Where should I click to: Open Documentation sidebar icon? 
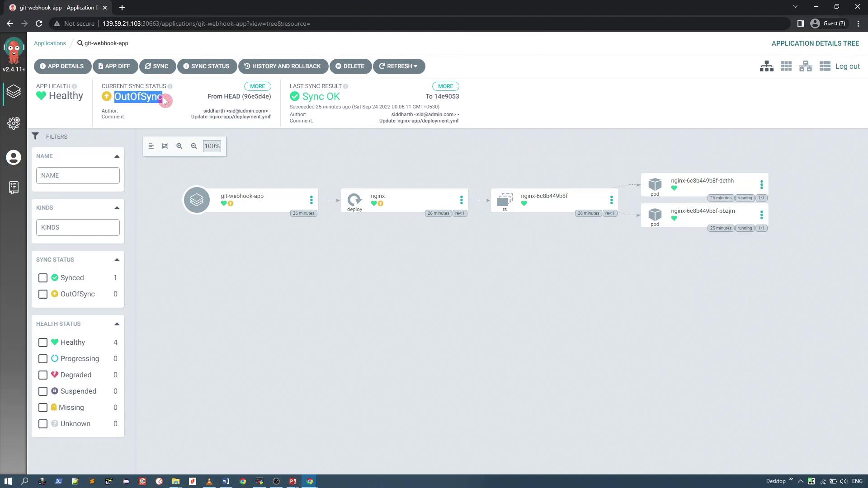pos(14,187)
